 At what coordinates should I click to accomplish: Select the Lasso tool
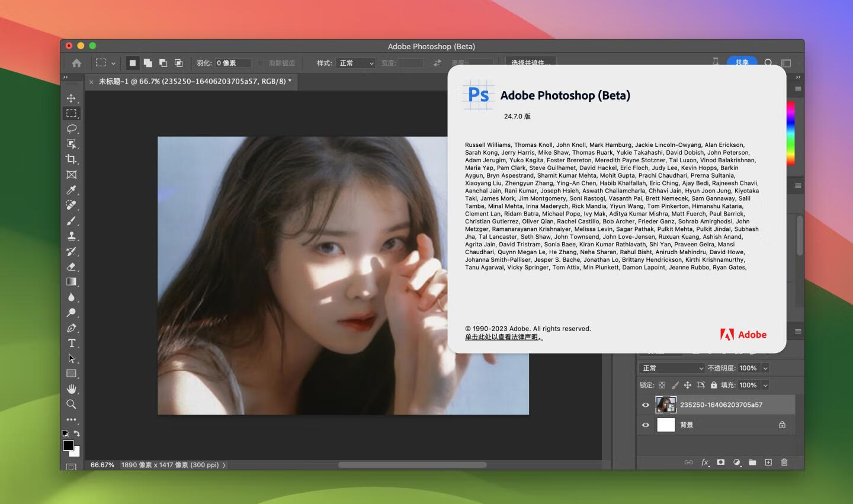coord(71,129)
